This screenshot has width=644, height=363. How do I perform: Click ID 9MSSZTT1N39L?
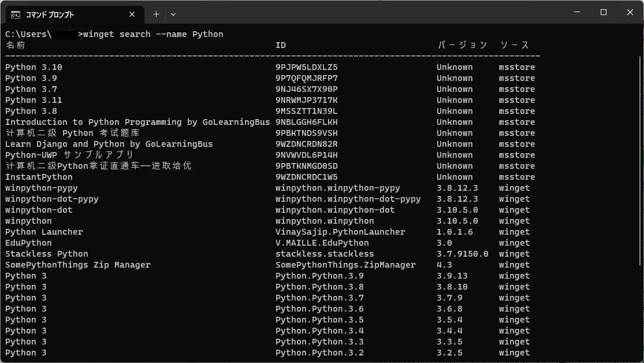pos(306,111)
